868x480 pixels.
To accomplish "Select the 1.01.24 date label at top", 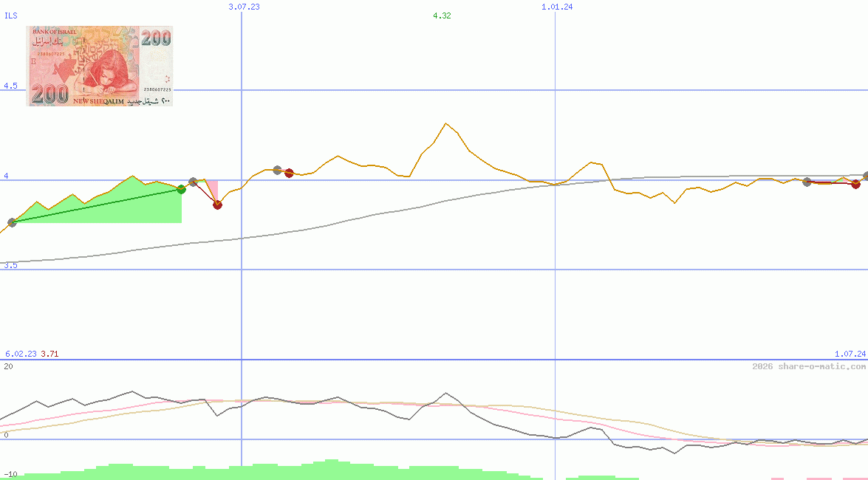I will tap(557, 7).
